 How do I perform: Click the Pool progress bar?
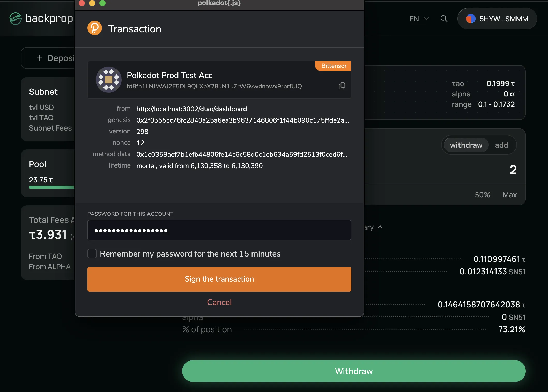52,187
